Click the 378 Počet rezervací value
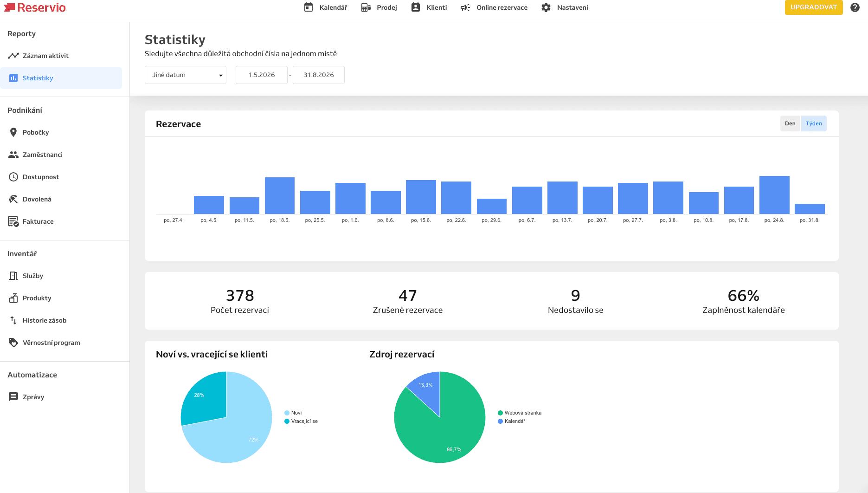This screenshot has width=868, height=493. coord(240,295)
